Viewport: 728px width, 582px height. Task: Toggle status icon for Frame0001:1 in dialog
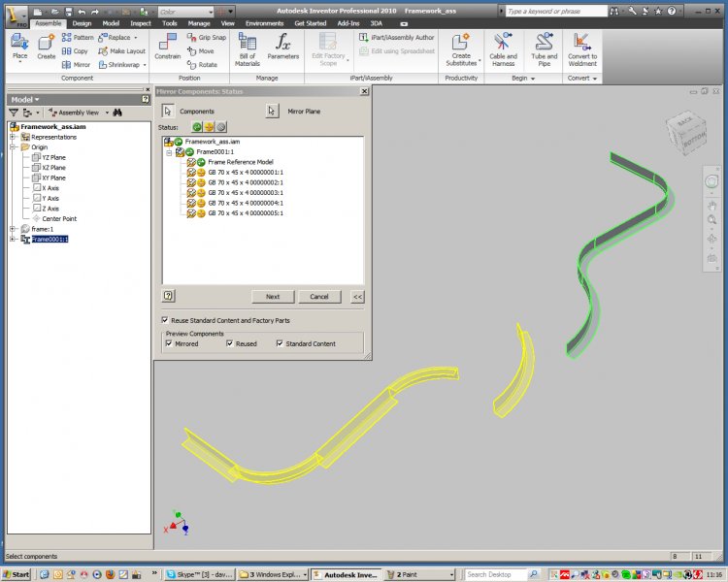tap(189, 151)
